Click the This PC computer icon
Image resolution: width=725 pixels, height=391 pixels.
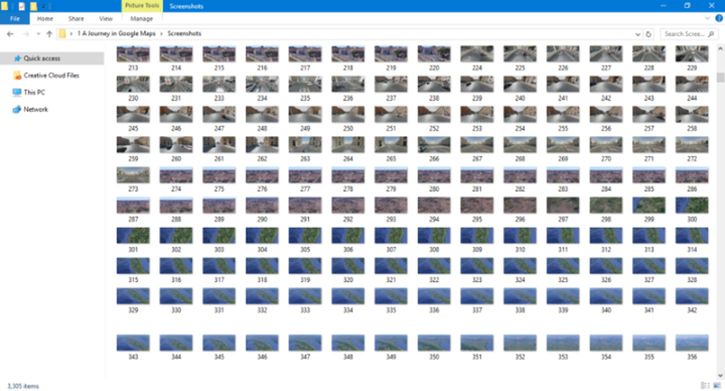[17, 92]
